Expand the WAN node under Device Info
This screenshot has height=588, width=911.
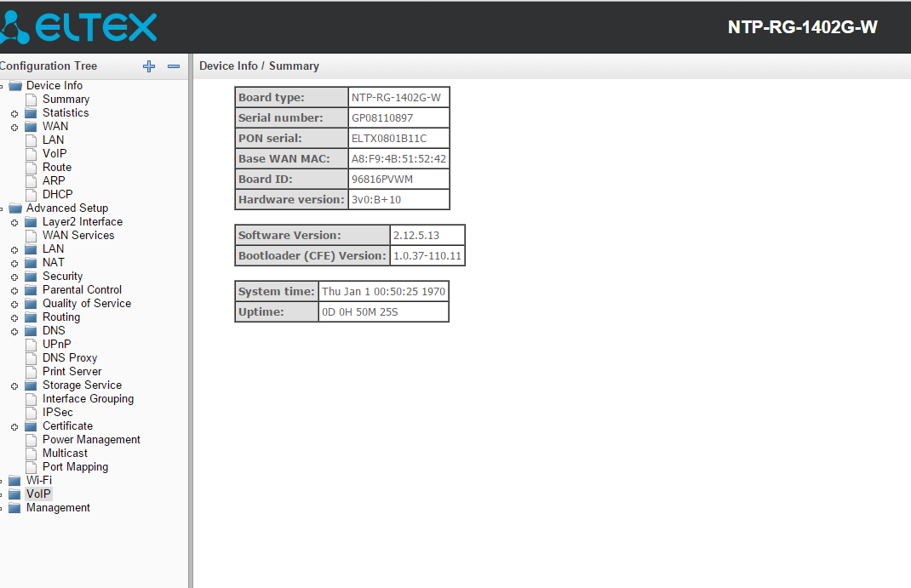[x=14, y=127]
